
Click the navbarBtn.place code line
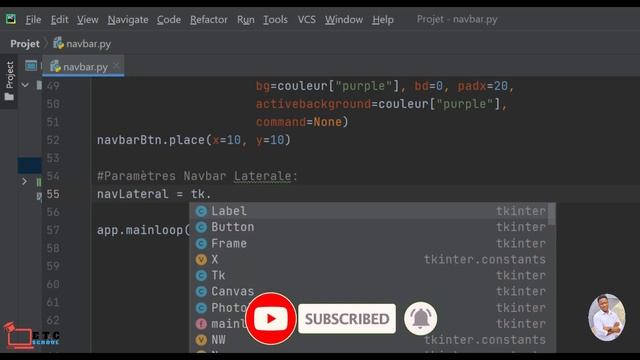193,140
